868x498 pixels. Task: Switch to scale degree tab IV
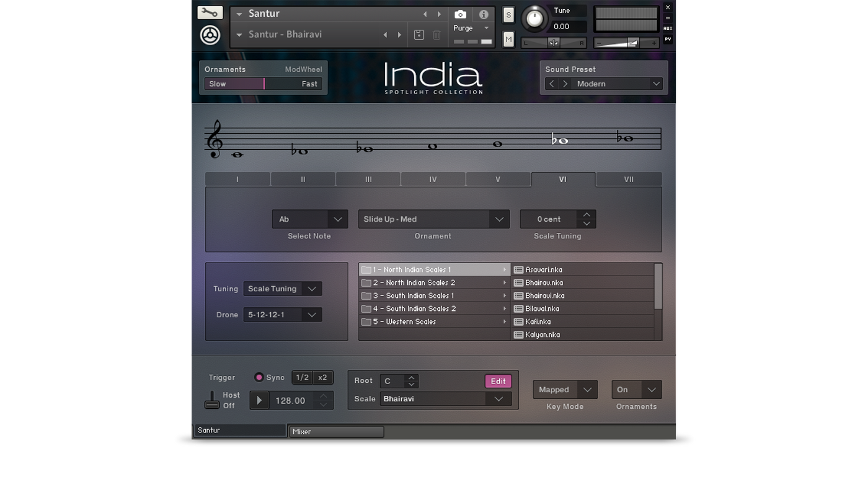click(x=433, y=180)
